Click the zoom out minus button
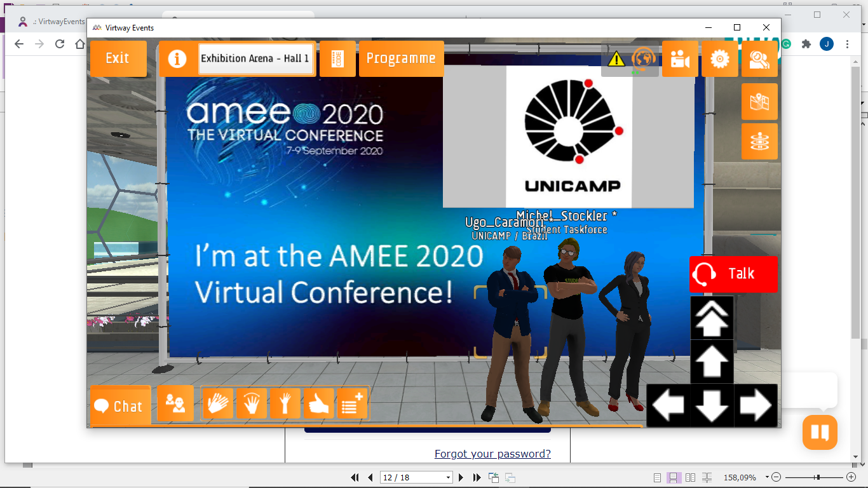 (x=776, y=477)
